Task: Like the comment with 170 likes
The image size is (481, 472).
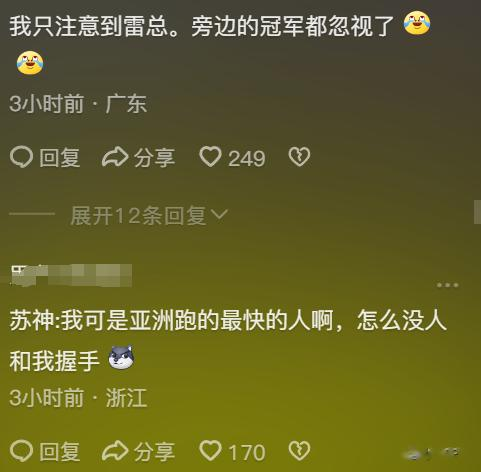Action: pyautogui.click(x=210, y=451)
